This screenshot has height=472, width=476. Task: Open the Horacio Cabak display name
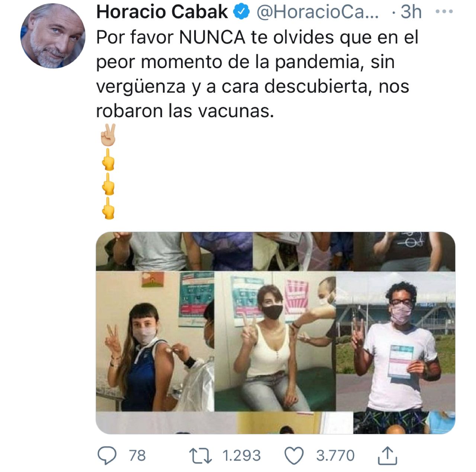tap(162, 12)
